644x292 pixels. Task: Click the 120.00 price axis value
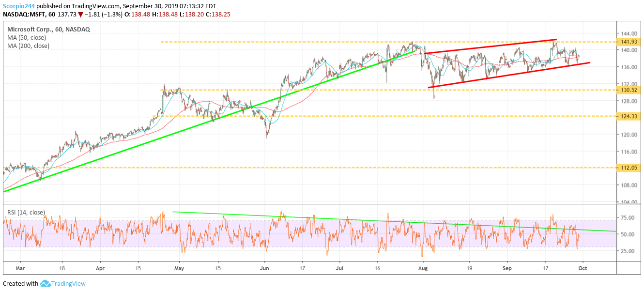pos(630,135)
